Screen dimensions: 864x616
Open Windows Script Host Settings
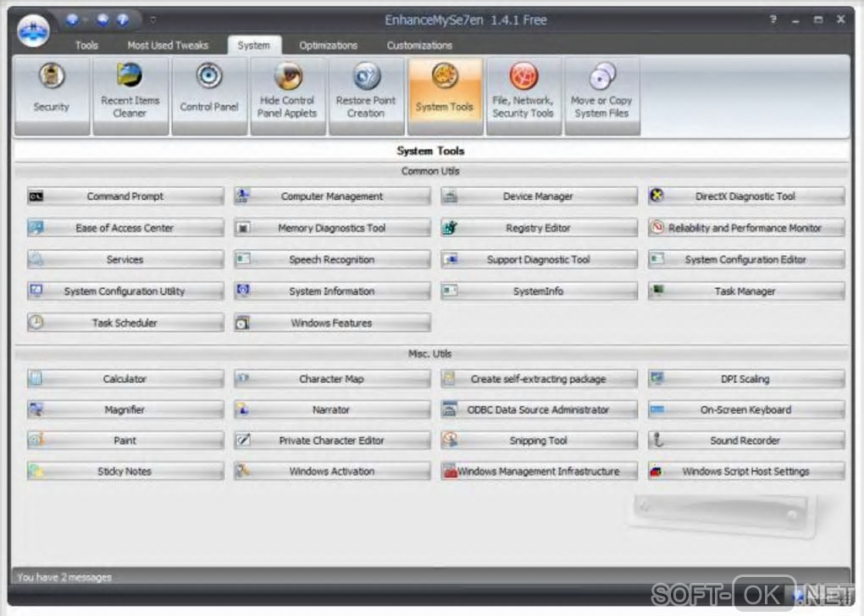(745, 471)
